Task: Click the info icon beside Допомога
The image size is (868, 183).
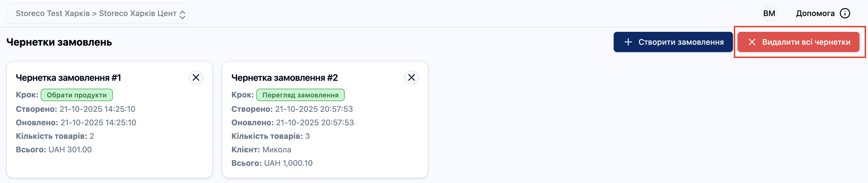Action: click(844, 14)
